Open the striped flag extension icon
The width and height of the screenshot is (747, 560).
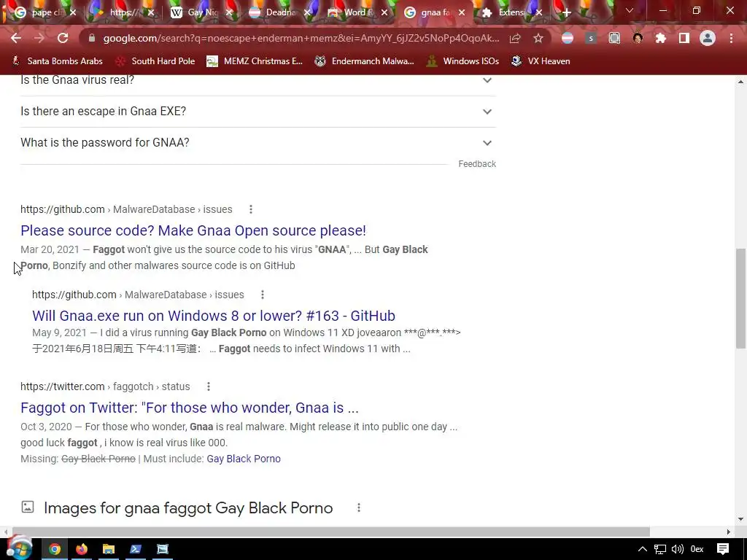coord(567,38)
